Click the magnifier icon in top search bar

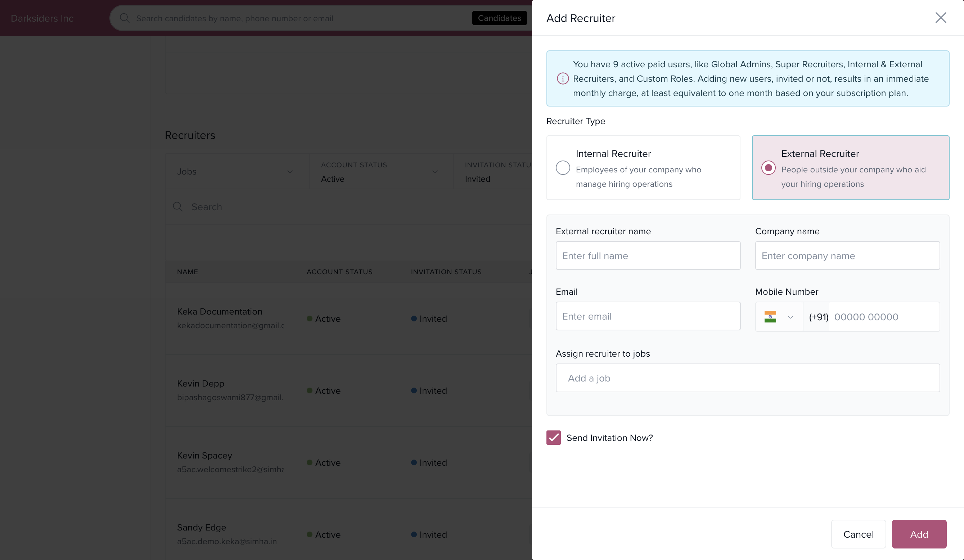pyautogui.click(x=124, y=18)
